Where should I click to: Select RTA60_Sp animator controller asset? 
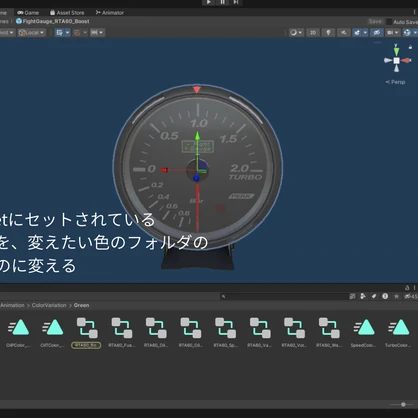225,332
